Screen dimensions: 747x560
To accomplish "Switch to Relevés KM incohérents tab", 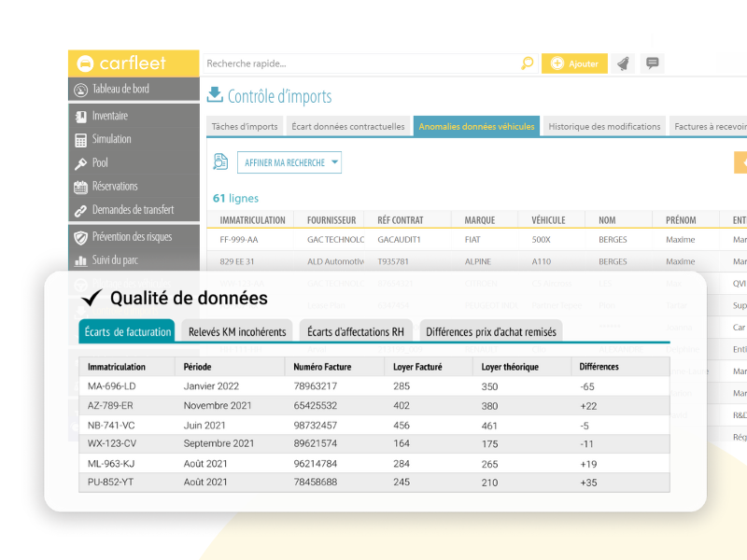I will pyautogui.click(x=237, y=331).
